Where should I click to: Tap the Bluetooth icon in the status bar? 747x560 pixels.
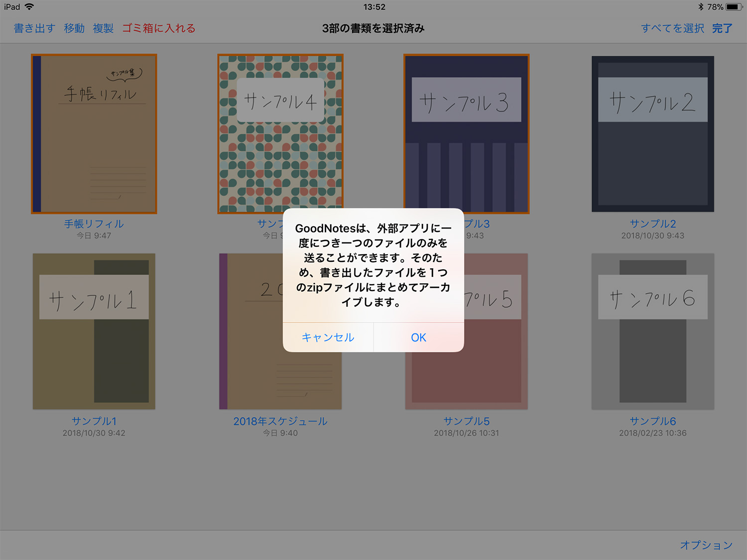(x=701, y=6)
